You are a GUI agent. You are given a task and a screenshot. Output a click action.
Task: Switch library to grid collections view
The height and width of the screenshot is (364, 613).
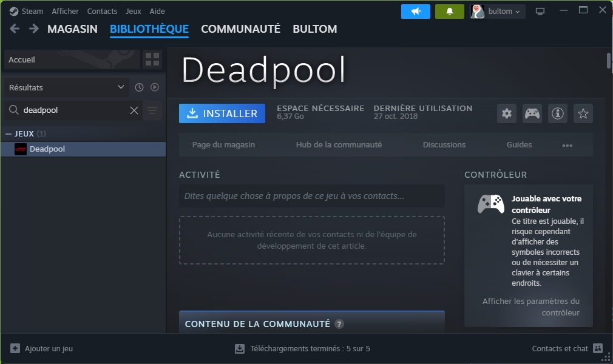point(152,59)
